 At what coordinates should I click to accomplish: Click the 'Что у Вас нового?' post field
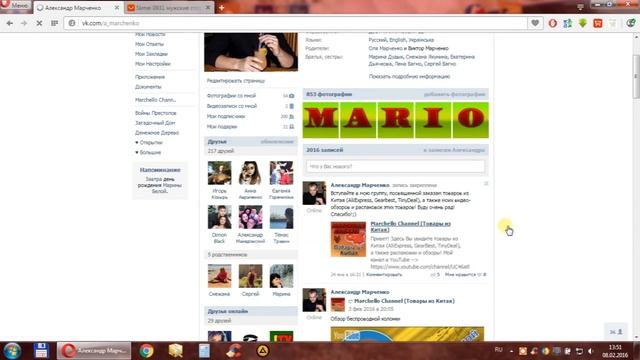click(x=396, y=166)
